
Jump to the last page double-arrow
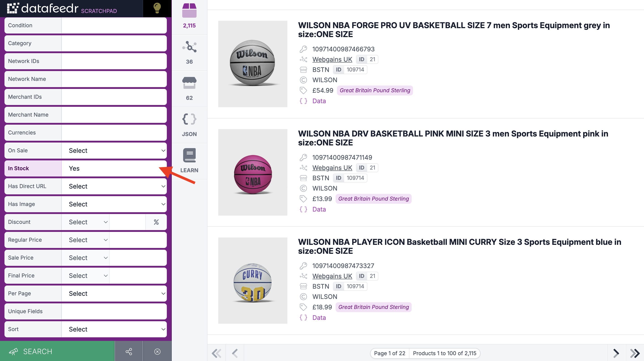[x=635, y=353]
